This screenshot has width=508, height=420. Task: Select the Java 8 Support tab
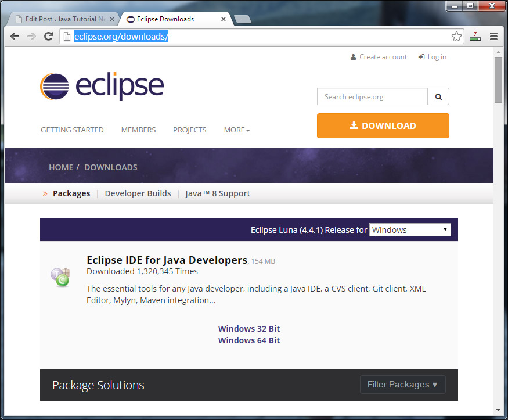pos(217,193)
